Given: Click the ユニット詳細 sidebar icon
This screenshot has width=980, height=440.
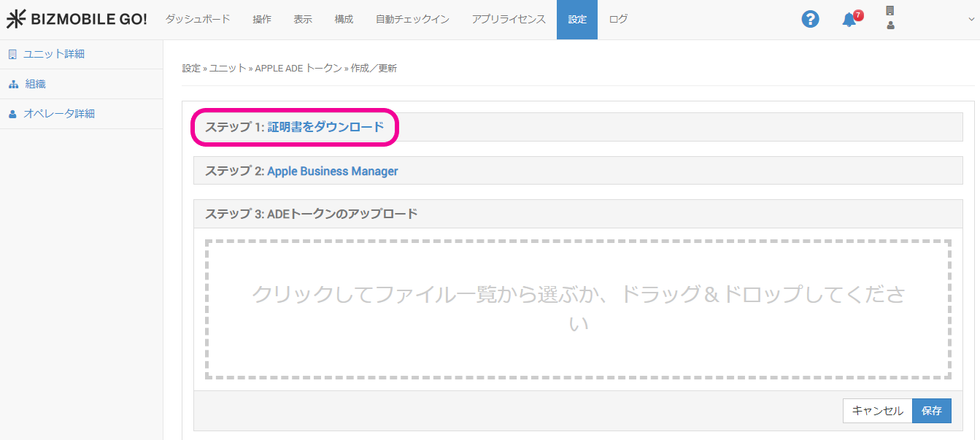Looking at the screenshot, I should [x=12, y=54].
